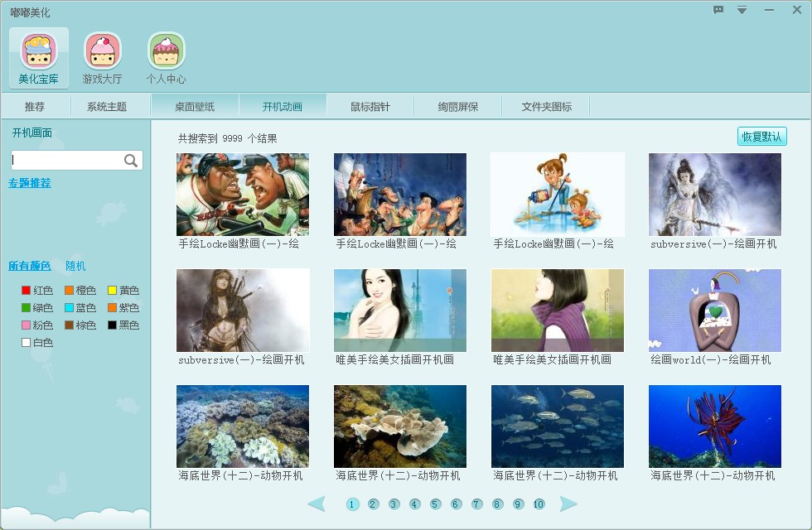The width and height of the screenshot is (812, 530).
Task: Open the 绚丽屏保 screensaver tab
Action: (x=457, y=105)
